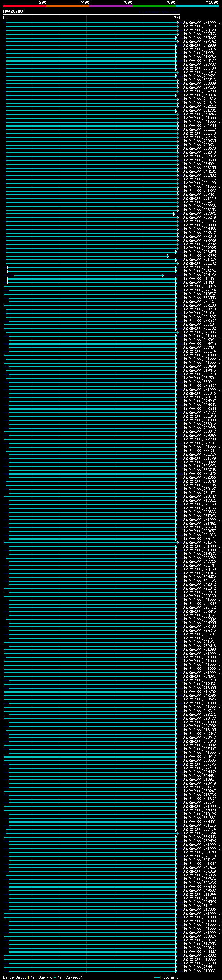Open hit UniRef100_A5C5K3
The width and height of the screenshot is (222, 980).
click(199, 34)
